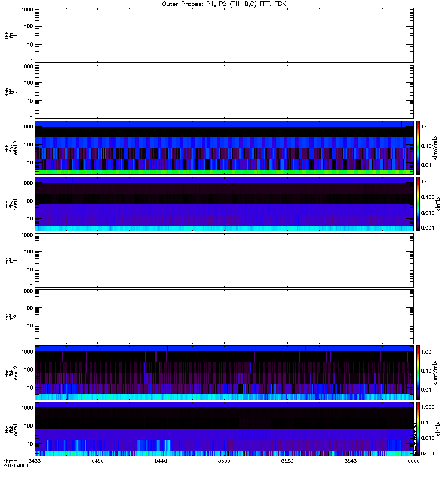This screenshot has width=448, height=478.
Task: Click the '1000' tick label of thb fff 1 panel
Action: [x=27, y=10]
